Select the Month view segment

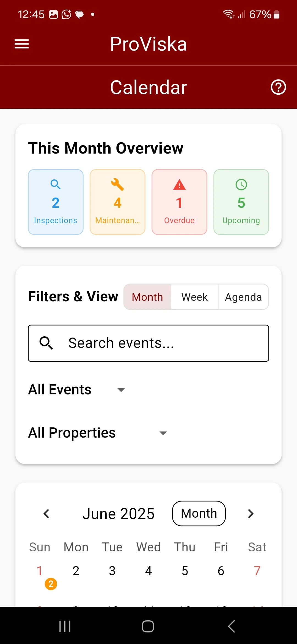147,297
